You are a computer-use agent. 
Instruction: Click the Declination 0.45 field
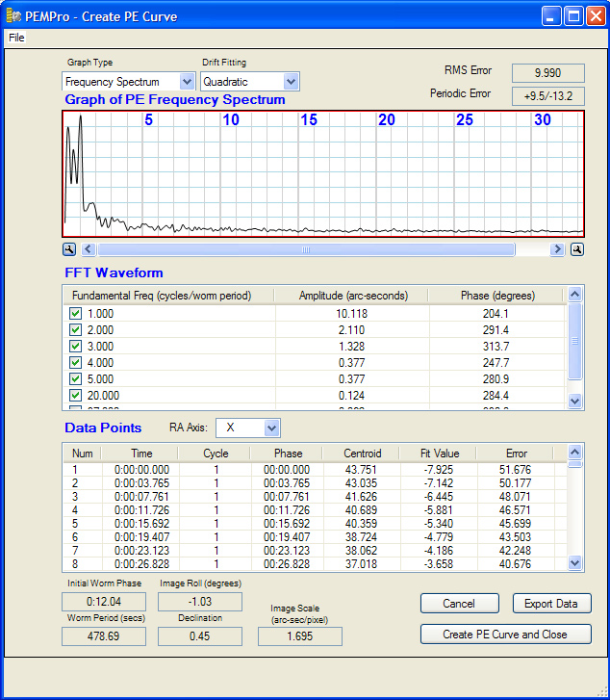pos(200,636)
